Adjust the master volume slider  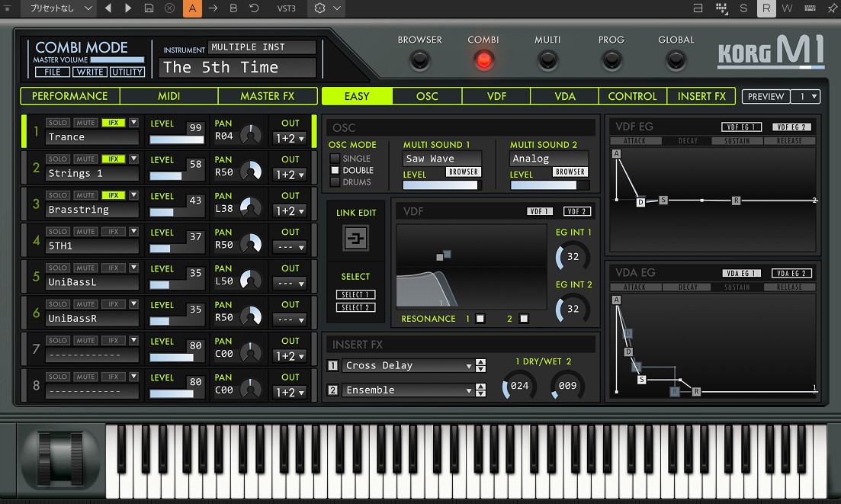[117, 60]
